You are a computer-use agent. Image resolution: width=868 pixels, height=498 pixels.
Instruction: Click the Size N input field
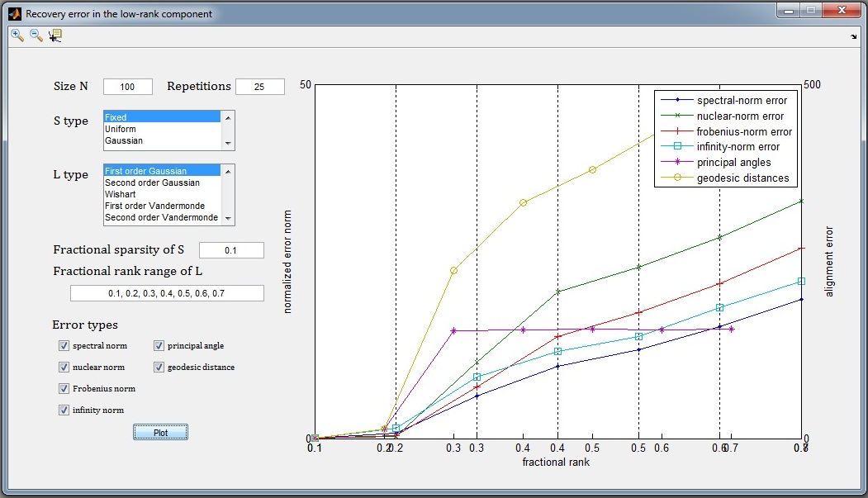128,87
